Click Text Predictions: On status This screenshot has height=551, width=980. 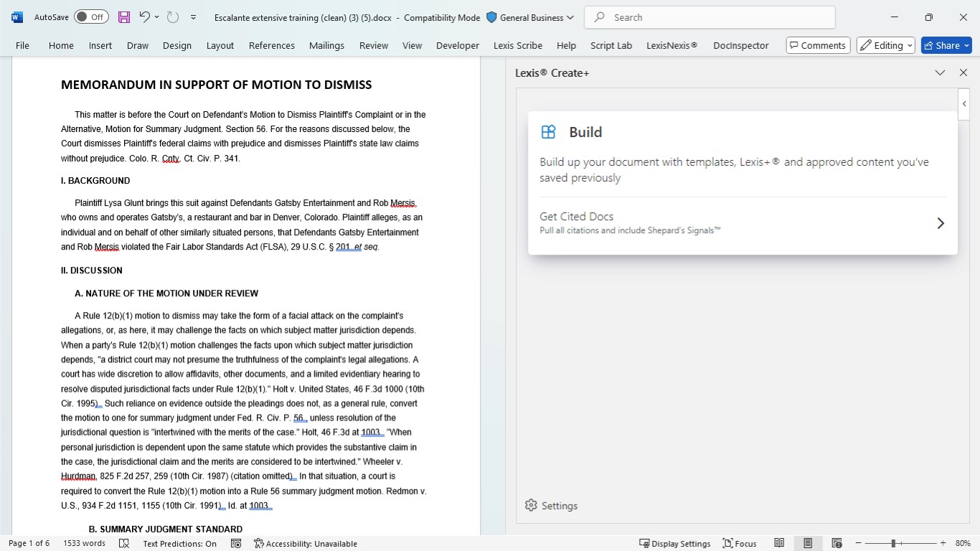click(x=179, y=544)
